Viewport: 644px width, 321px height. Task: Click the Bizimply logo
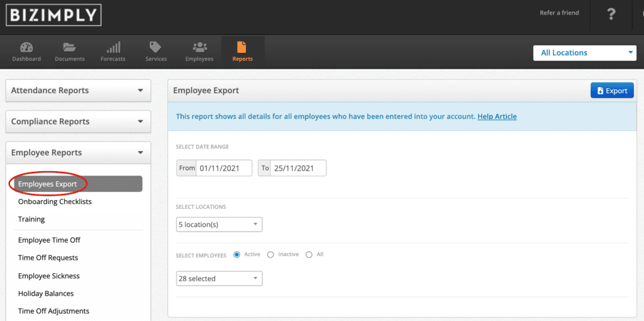pos(53,16)
